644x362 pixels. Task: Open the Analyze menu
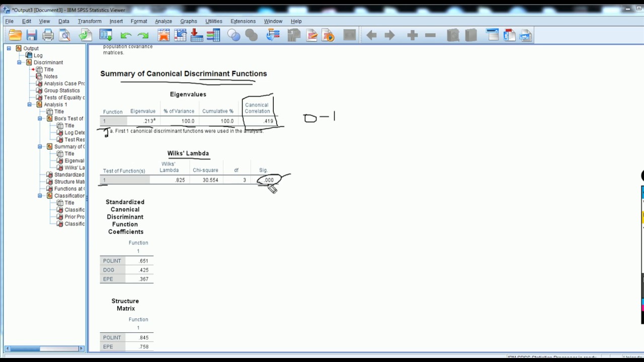[x=164, y=21]
